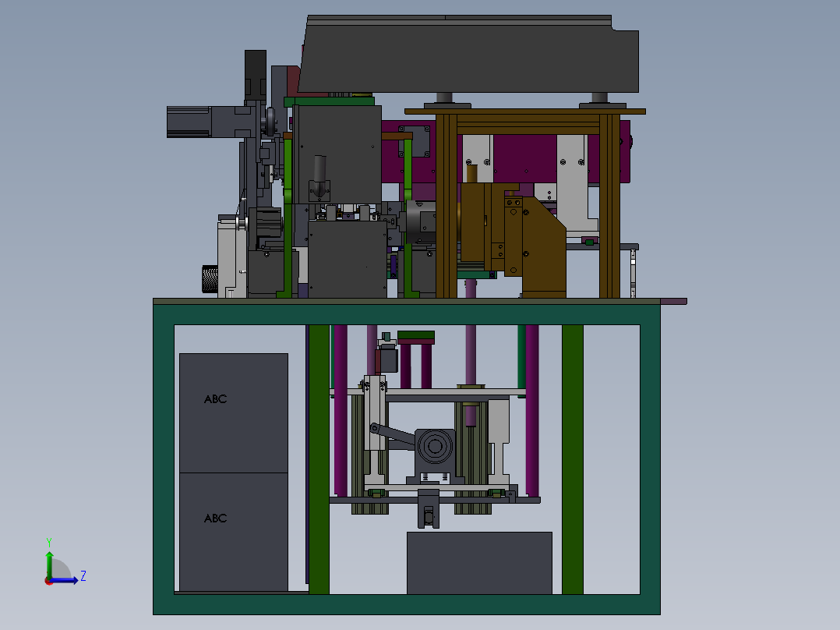Select the lower ABC cabinet box

click(x=234, y=532)
